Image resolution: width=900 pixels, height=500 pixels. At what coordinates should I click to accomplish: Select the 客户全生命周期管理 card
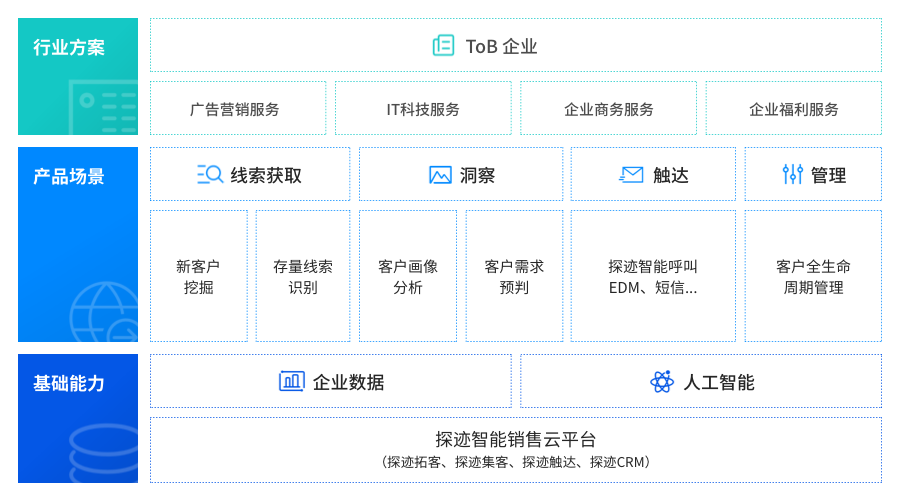coord(813,276)
